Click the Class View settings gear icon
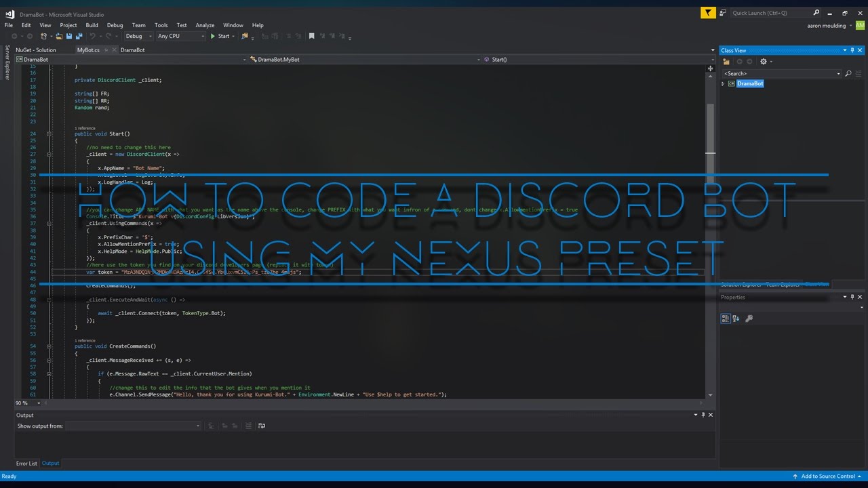Screen dimensions: 868x488 (x=763, y=62)
